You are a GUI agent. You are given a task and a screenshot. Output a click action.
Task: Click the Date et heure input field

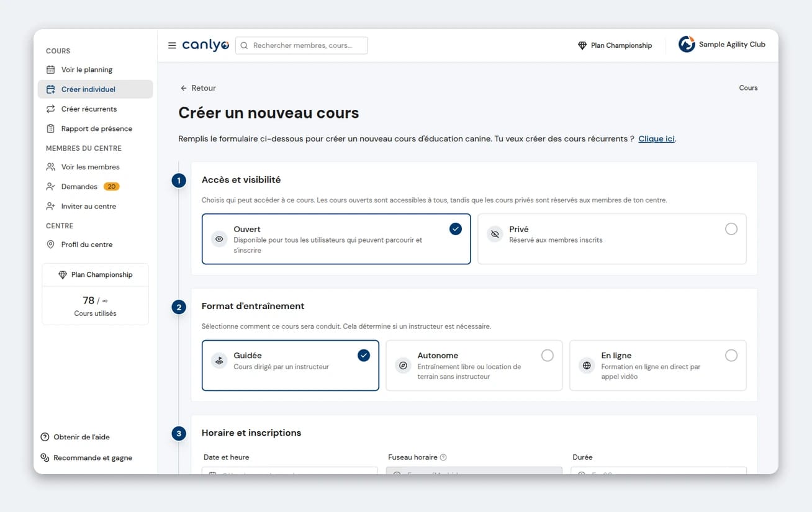coord(290,471)
